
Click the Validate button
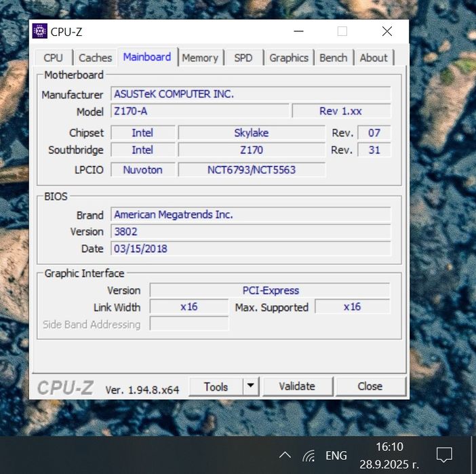point(298,387)
